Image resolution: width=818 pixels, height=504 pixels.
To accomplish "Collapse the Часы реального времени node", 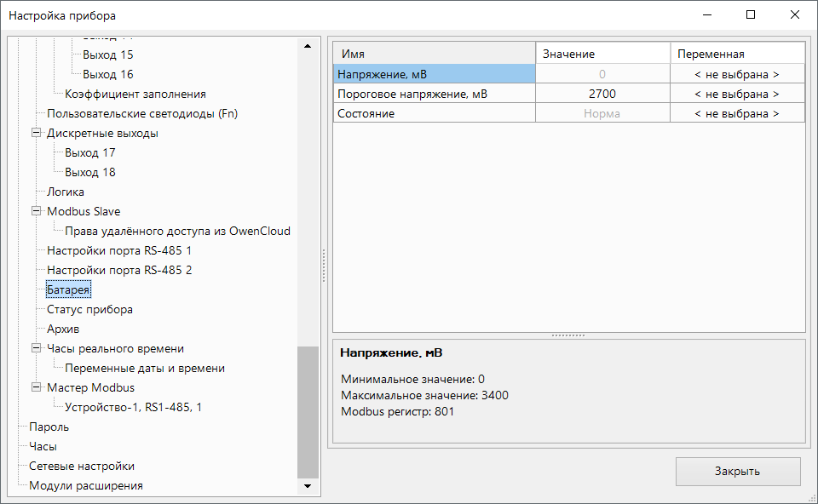I will pyautogui.click(x=36, y=349).
